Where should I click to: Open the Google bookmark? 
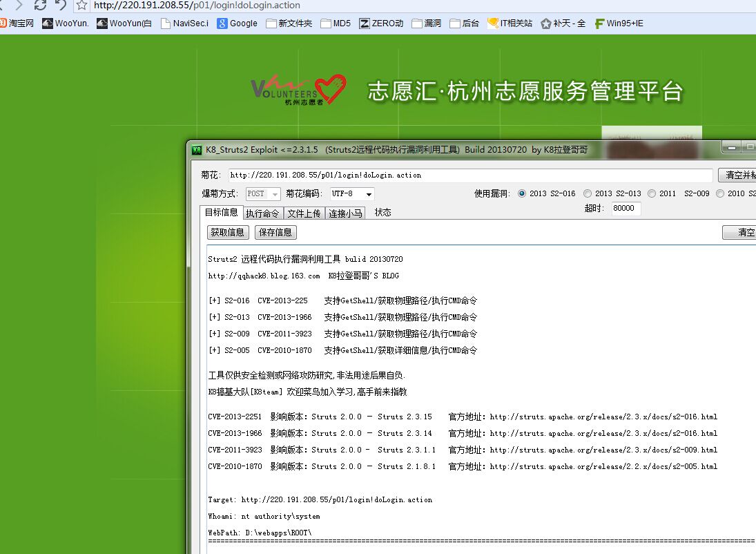(x=238, y=23)
